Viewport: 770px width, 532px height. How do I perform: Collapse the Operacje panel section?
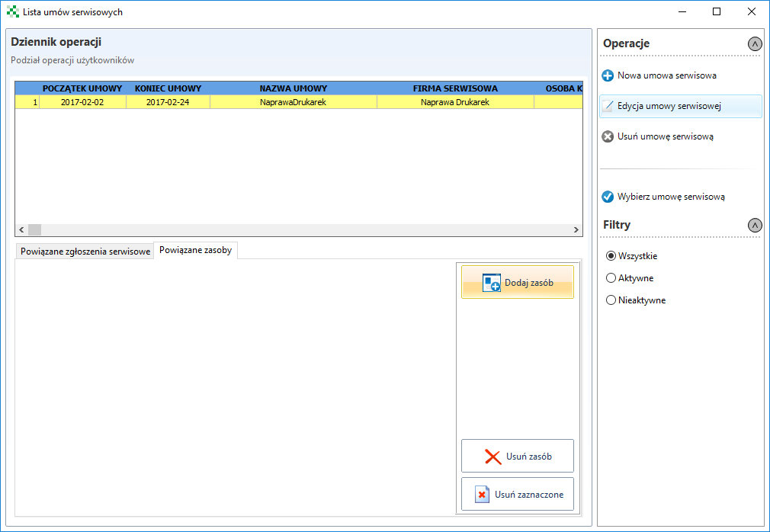pyautogui.click(x=755, y=44)
